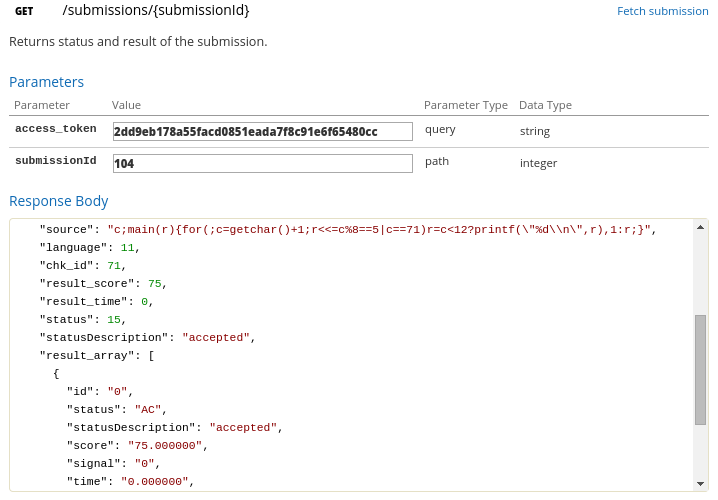The width and height of the screenshot is (718, 500).
Task: Click the "result_score" line in the response
Action: [x=102, y=284]
